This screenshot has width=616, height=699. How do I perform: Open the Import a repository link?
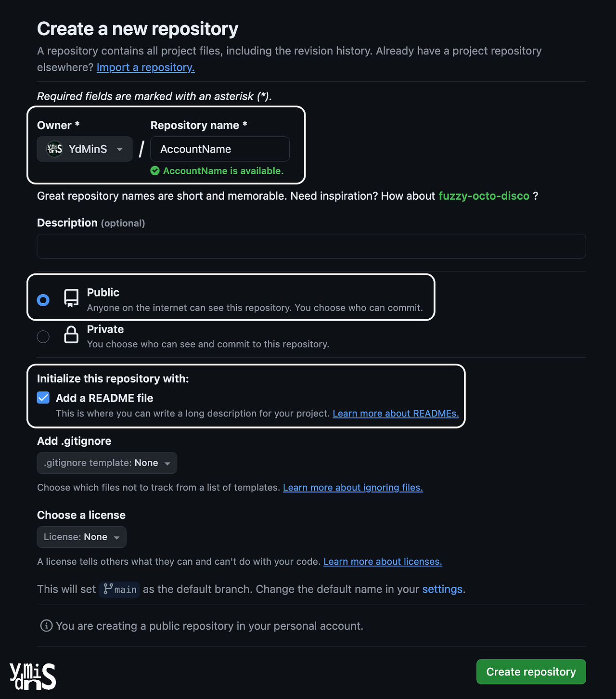point(145,67)
